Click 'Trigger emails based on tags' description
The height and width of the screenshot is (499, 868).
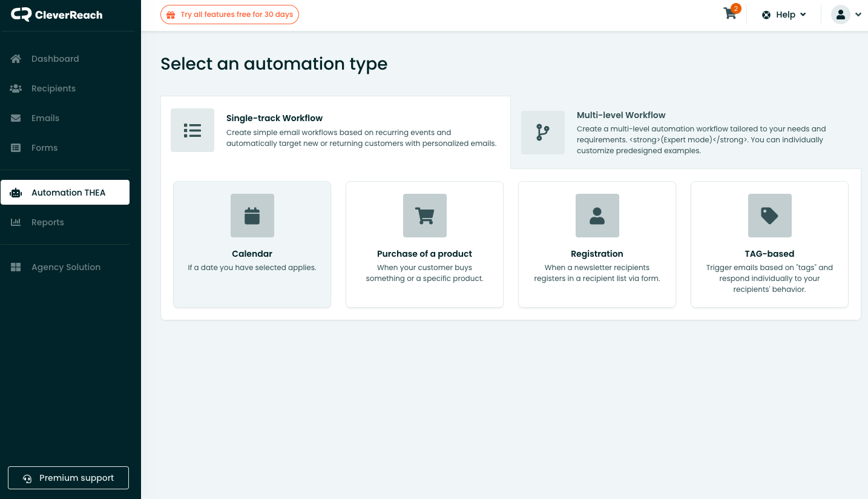[770, 279]
